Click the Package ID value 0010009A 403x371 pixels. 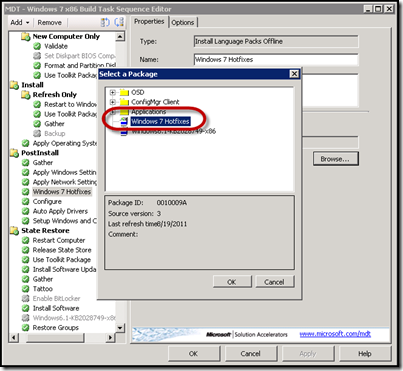click(172, 203)
